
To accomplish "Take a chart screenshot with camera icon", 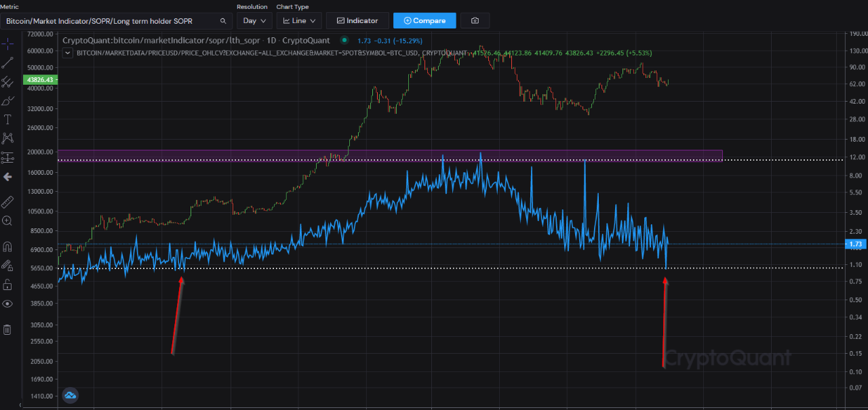I will tap(475, 20).
